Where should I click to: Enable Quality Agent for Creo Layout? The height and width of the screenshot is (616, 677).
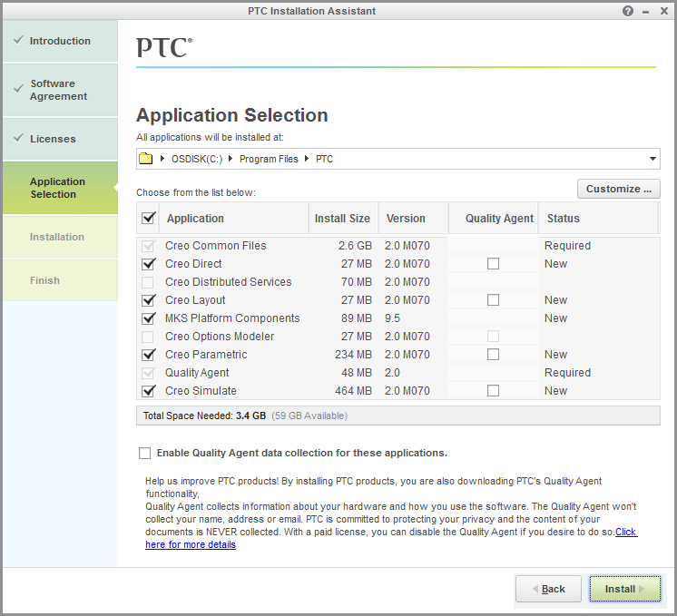click(x=493, y=300)
